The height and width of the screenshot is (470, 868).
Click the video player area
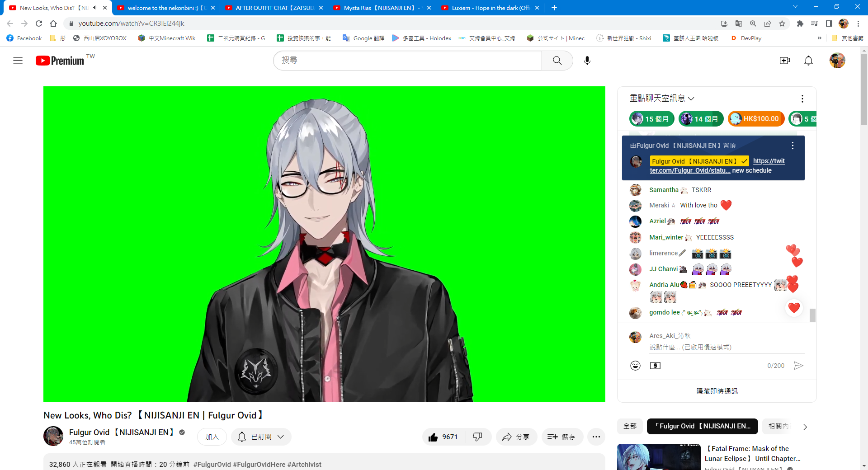point(324,244)
